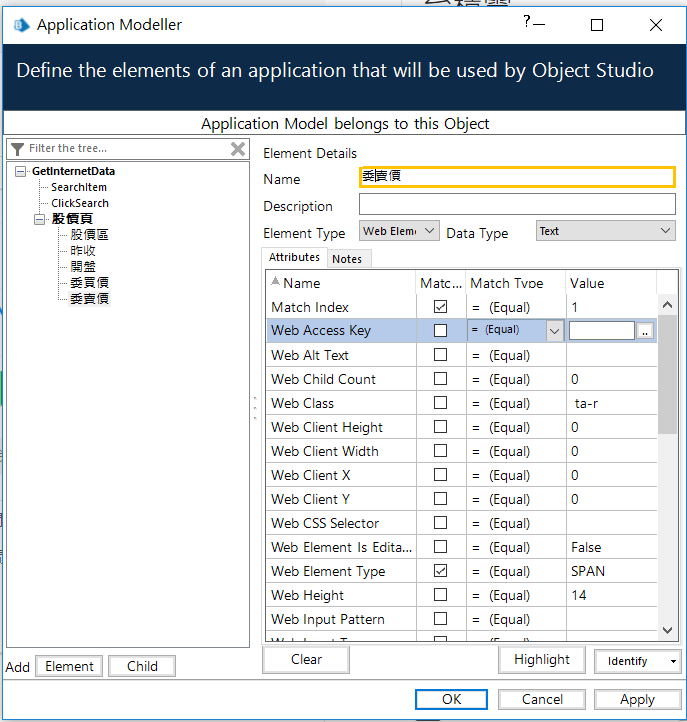Click the Apply button
This screenshot has height=722, width=687.
pyautogui.click(x=637, y=699)
